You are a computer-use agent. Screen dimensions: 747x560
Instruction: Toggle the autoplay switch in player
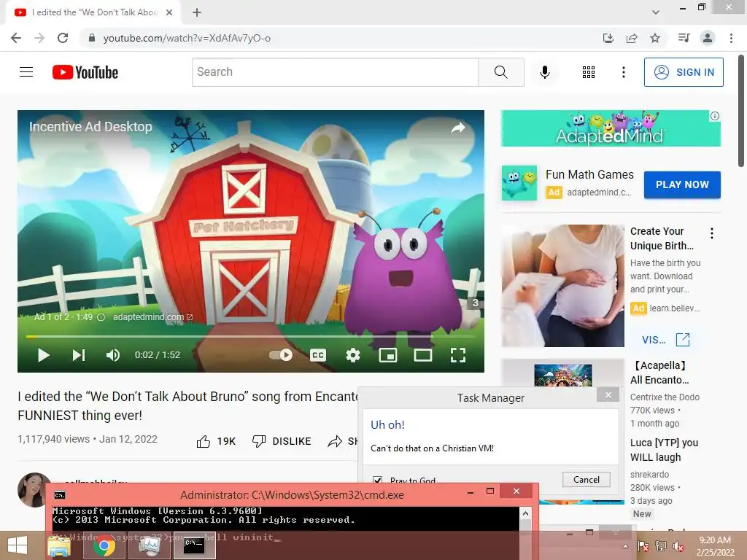click(x=281, y=355)
